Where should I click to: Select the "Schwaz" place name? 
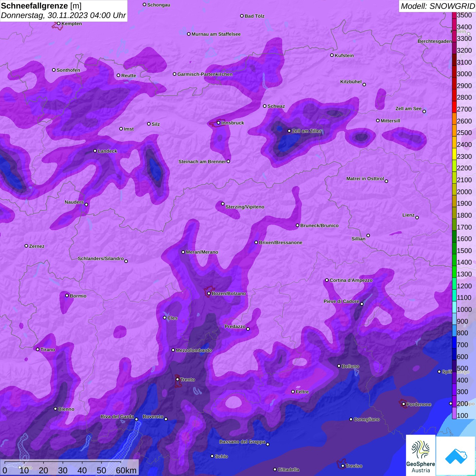tap(276, 106)
